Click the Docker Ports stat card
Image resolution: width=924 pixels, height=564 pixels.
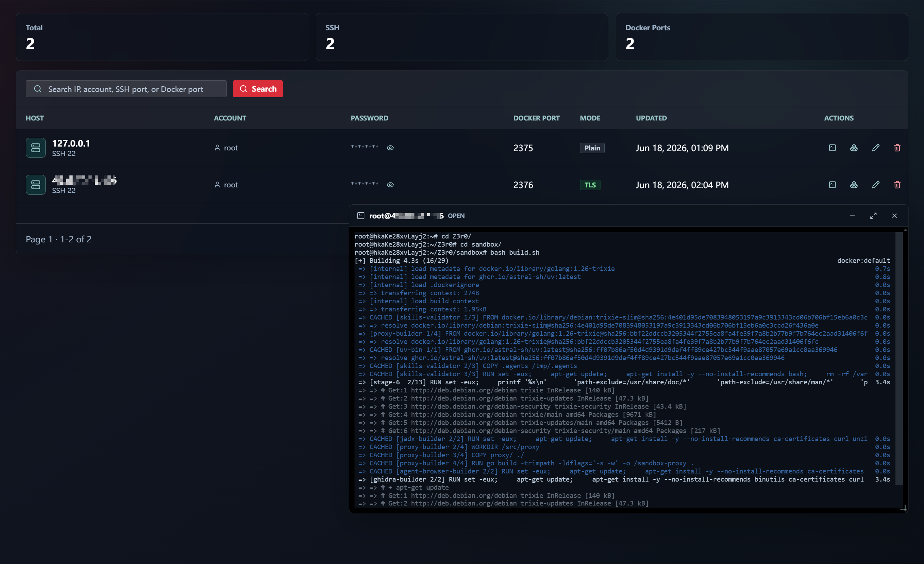[x=762, y=37]
